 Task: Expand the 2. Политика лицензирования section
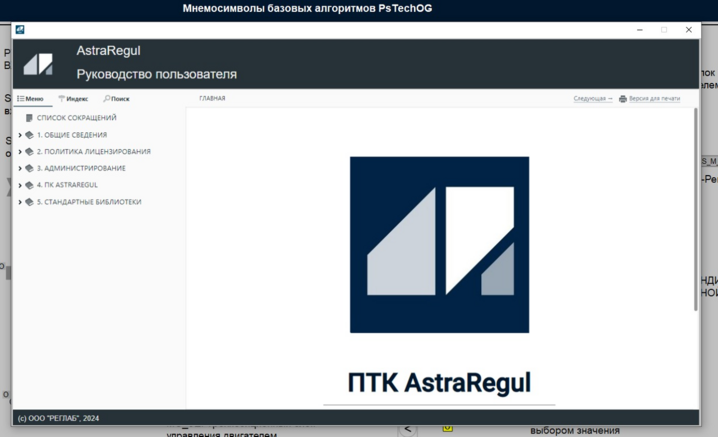pos(20,152)
